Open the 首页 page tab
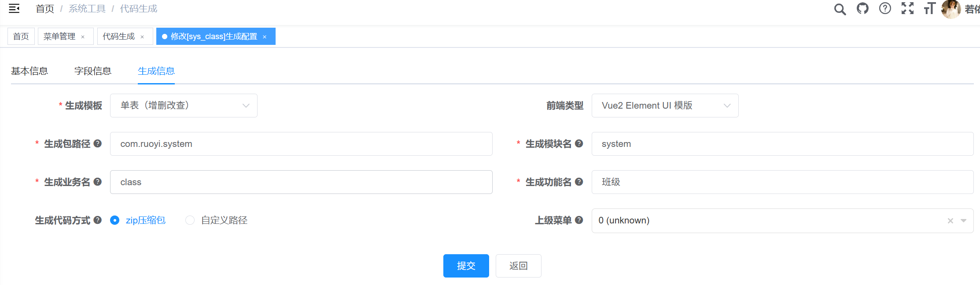 (21, 37)
